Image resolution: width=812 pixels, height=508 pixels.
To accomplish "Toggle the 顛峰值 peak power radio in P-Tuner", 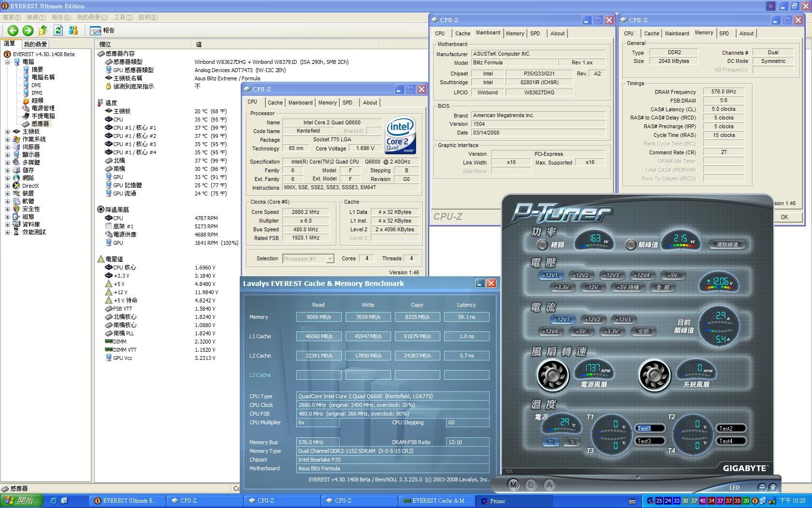I will tap(630, 245).
